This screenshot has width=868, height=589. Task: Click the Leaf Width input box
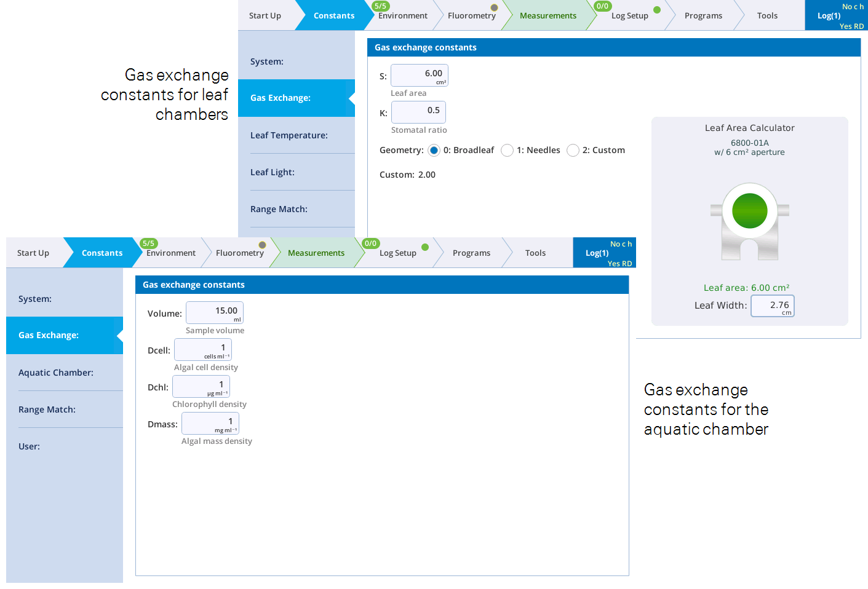pos(772,306)
